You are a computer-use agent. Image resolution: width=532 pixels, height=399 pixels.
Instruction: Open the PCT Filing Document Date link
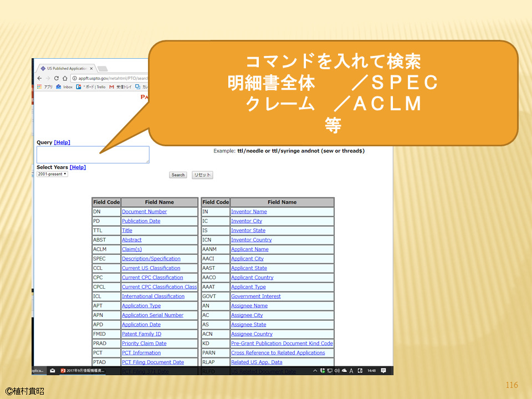tap(153, 362)
